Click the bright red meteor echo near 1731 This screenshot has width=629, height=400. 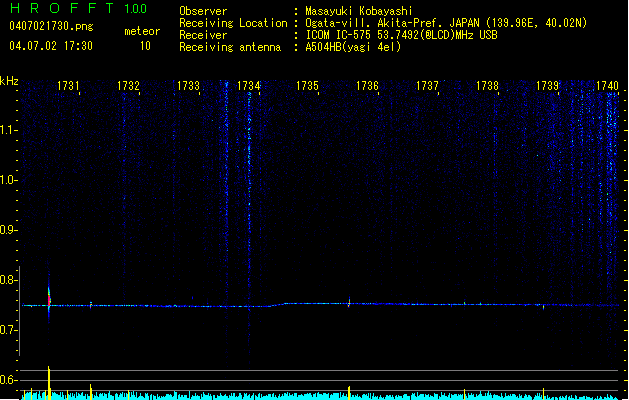49,300
